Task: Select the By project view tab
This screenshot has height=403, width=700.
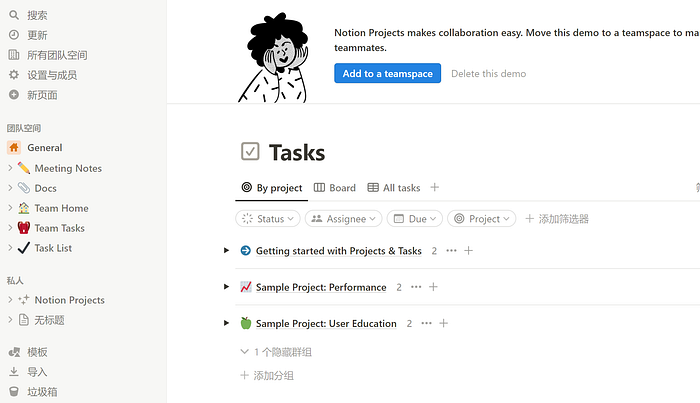Action: coord(271,188)
